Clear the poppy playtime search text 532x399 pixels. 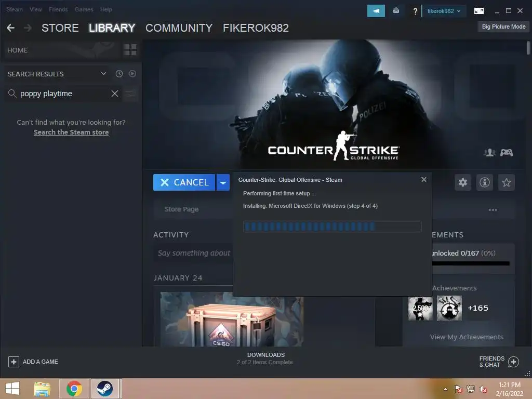(x=115, y=94)
